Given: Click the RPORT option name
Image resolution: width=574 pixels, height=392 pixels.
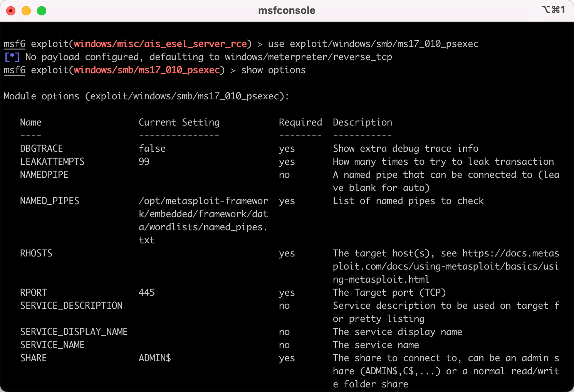Looking at the screenshot, I should (34, 293).
